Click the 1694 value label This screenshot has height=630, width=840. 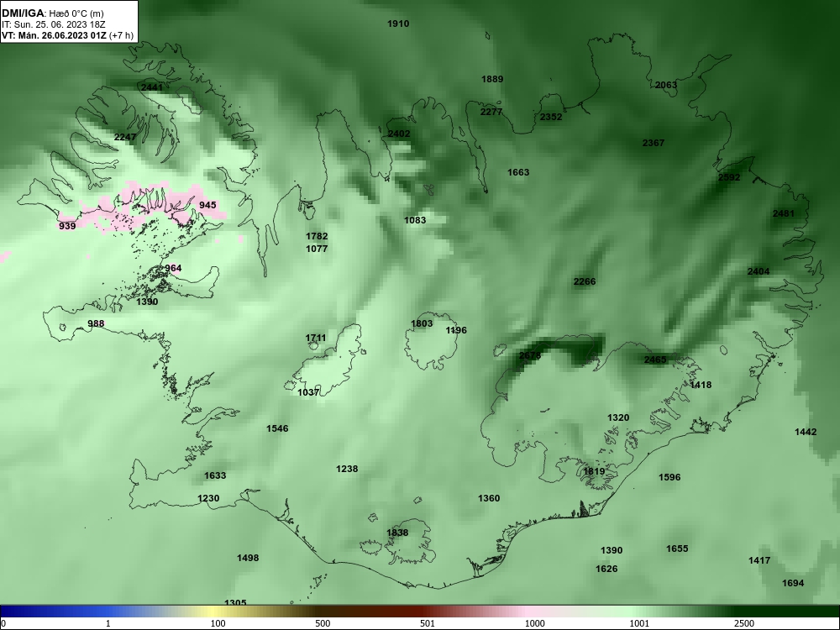pos(793,584)
